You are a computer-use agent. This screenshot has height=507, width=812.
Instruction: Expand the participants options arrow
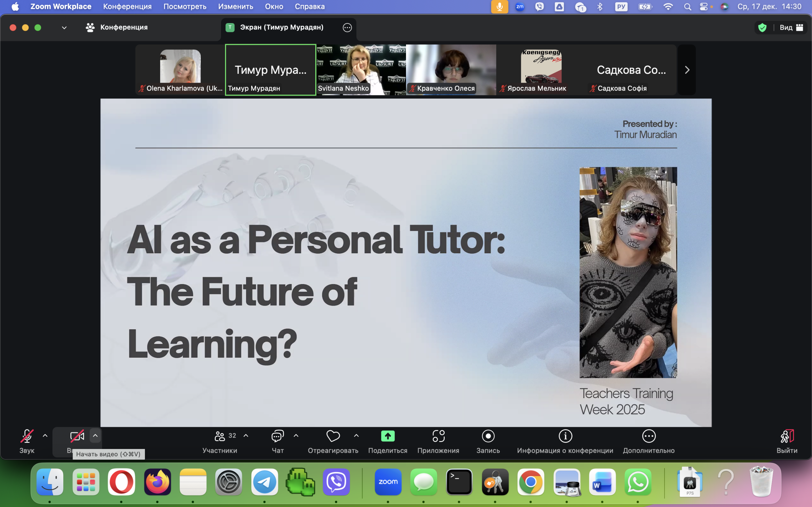pos(246,436)
